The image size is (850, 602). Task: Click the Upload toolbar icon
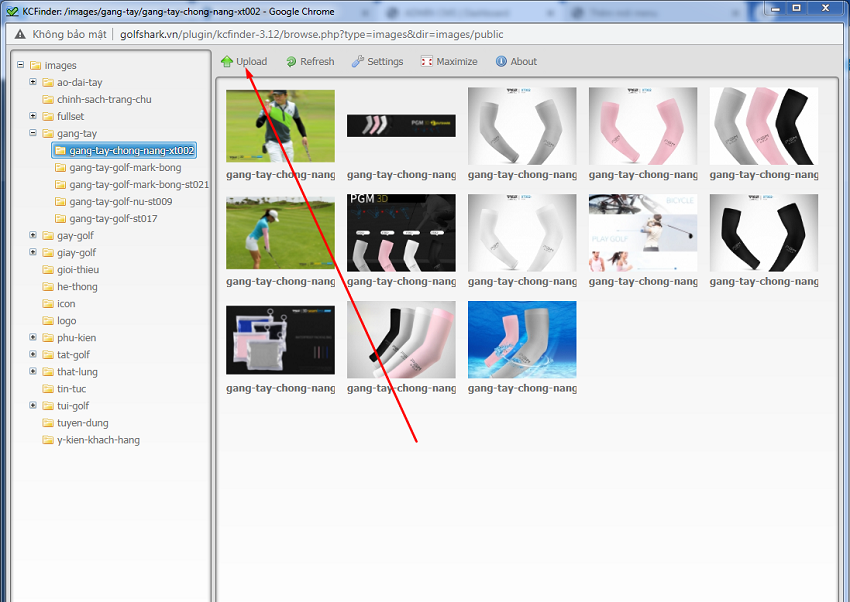click(x=227, y=62)
